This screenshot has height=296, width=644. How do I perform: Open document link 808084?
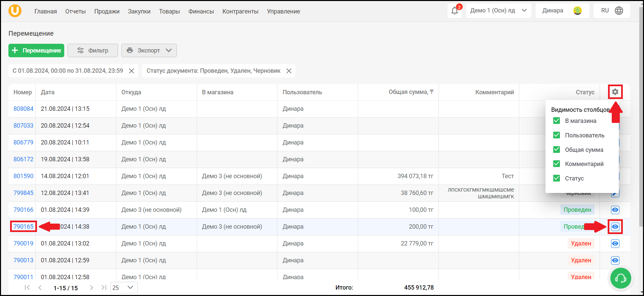[x=24, y=109]
